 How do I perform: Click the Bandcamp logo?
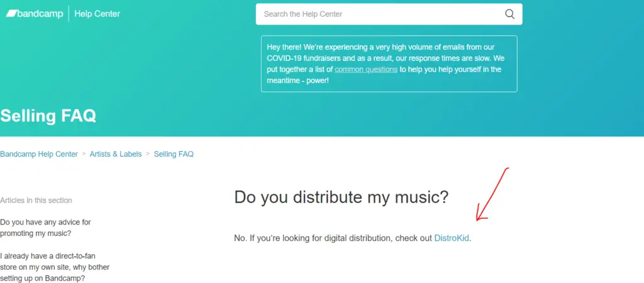(35, 14)
